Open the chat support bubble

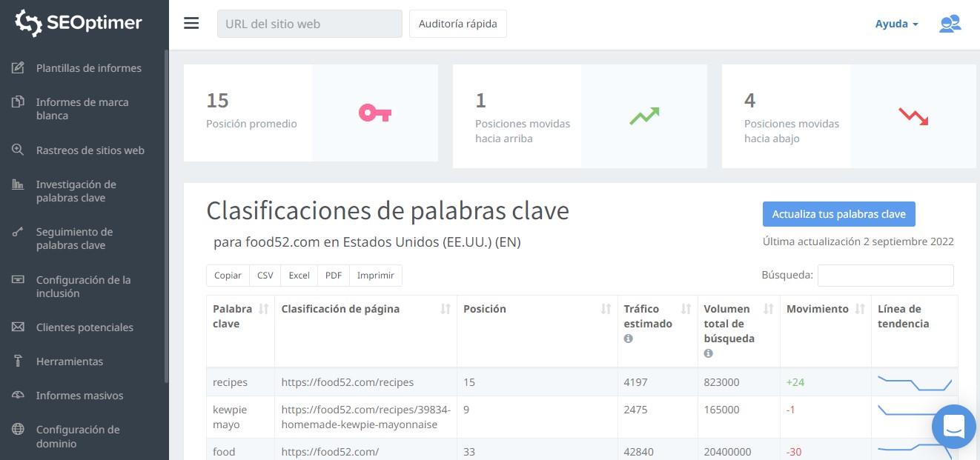pos(954,427)
